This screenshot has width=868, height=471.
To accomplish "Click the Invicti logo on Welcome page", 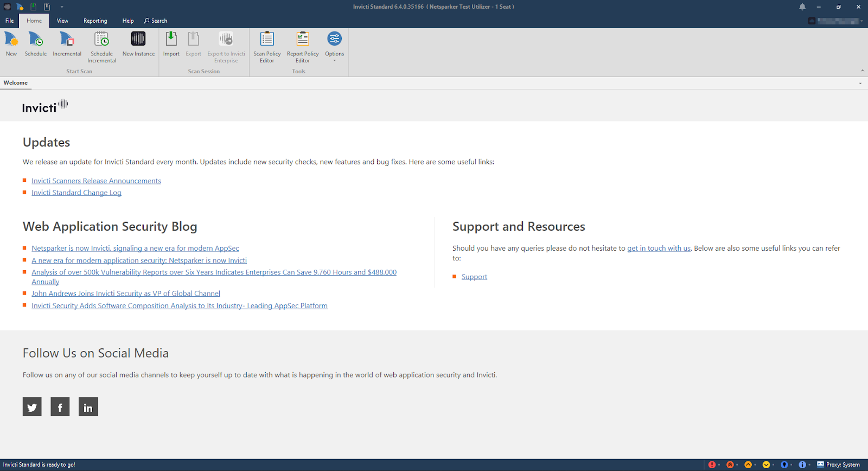I will [x=45, y=106].
